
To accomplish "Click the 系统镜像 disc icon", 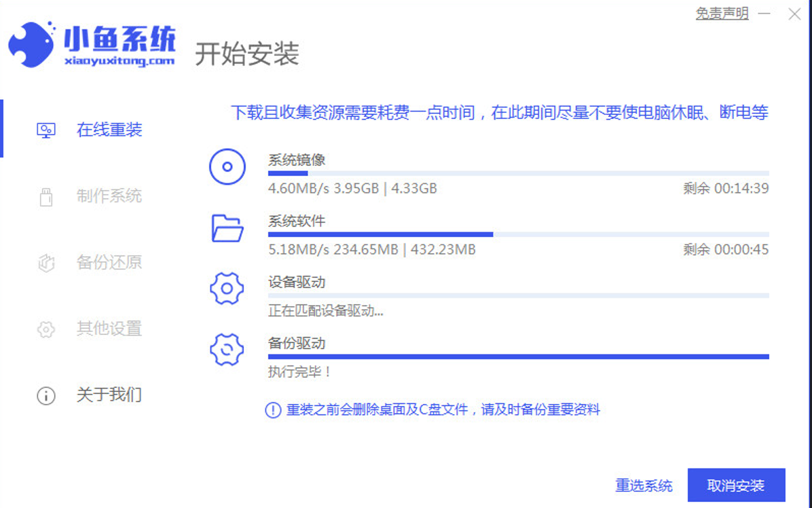I will tap(227, 167).
